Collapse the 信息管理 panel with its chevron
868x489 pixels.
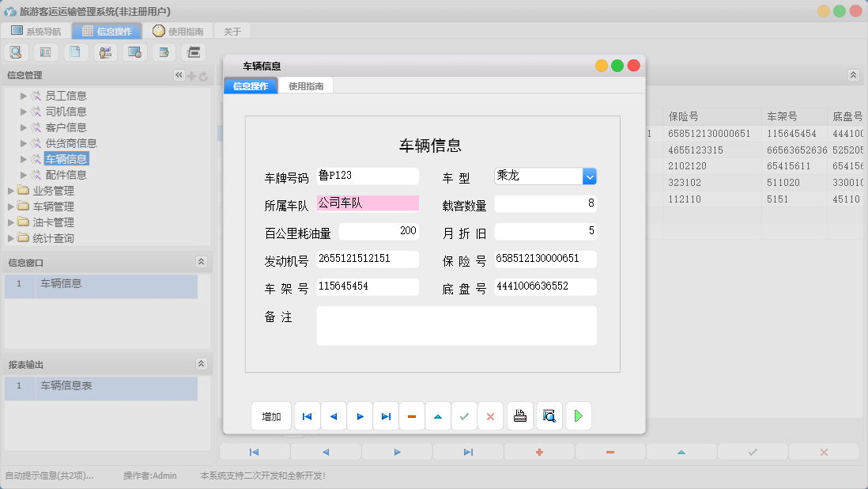(x=179, y=75)
